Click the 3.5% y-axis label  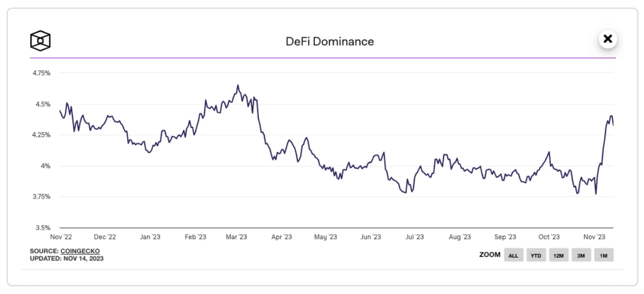click(42, 228)
